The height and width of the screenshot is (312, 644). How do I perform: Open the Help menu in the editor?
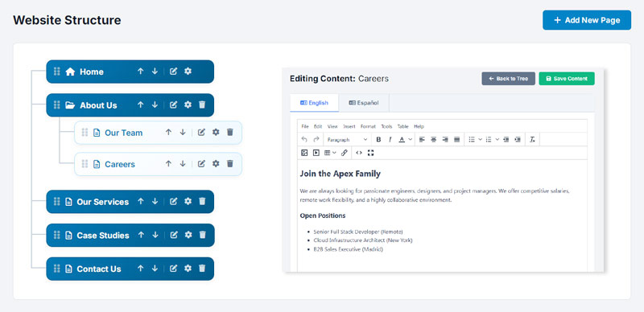419,126
